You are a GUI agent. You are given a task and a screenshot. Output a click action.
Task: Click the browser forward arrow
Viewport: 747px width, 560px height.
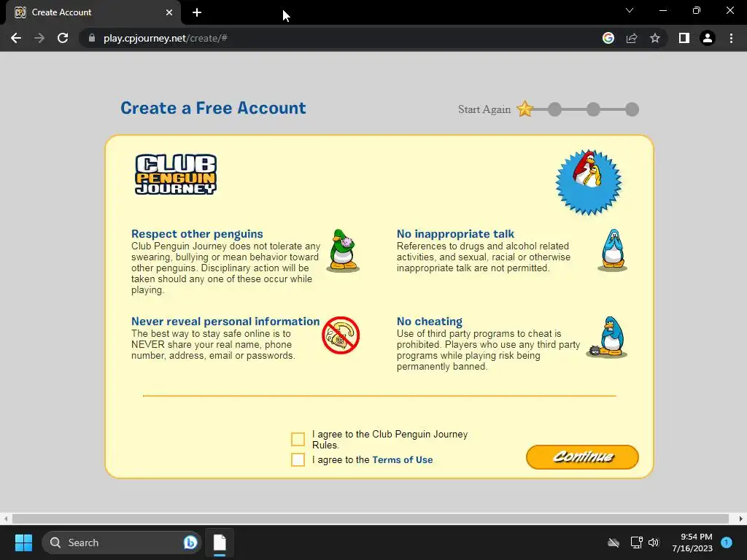pos(39,38)
